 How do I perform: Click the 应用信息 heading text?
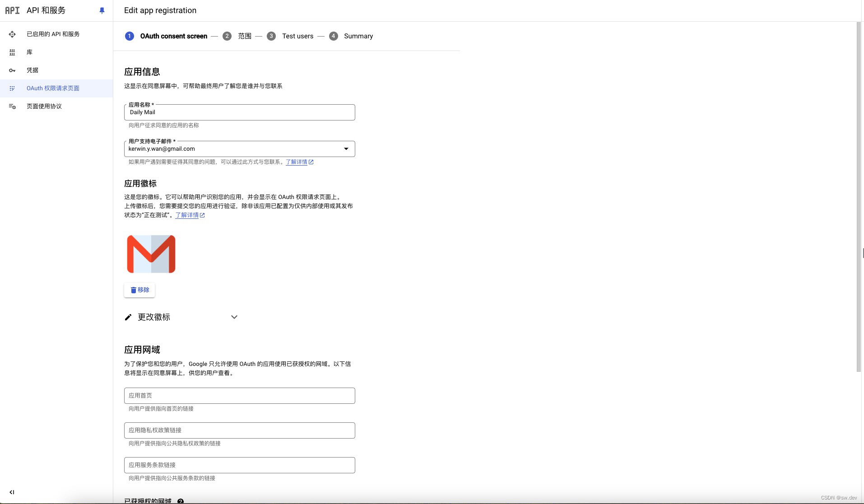pyautogui.click(x=142, y=72)
